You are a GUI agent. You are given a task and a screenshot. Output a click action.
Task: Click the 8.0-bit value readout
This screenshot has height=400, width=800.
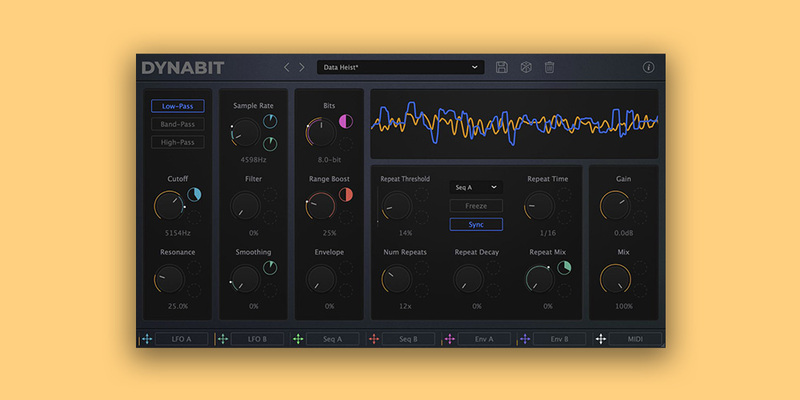[x=329, y=160]
